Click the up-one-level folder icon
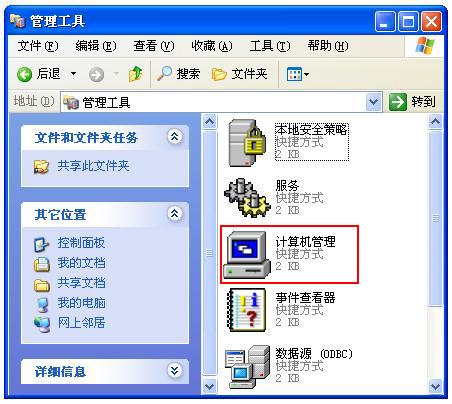The width and height of the screenshot is (452, 404). click(x=135, y=74)
